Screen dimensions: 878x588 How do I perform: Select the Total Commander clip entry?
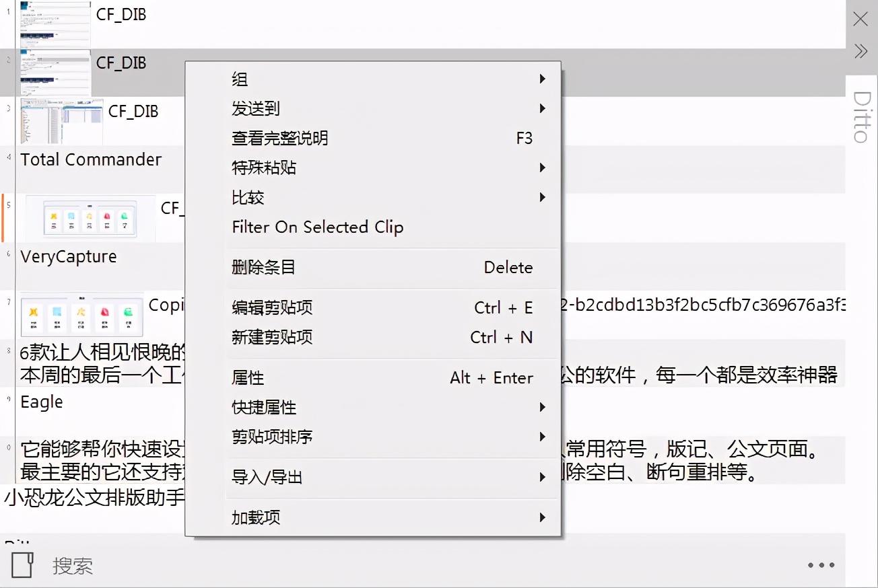91,159
